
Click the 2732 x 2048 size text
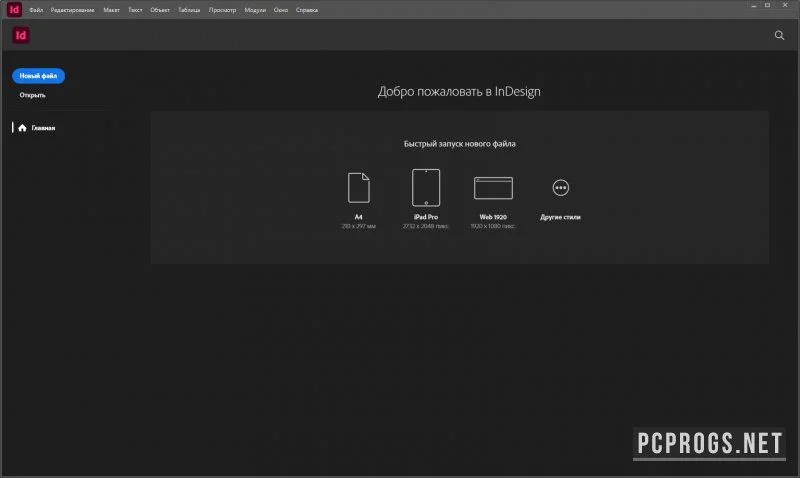pyautogui.click(x=426, y=226)
